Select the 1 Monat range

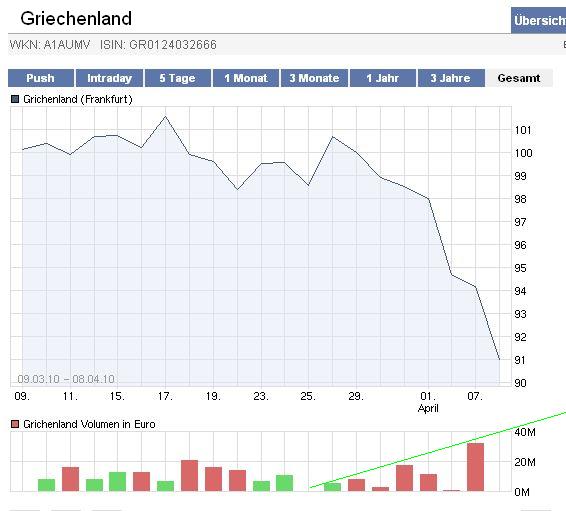tap(246, 78)
